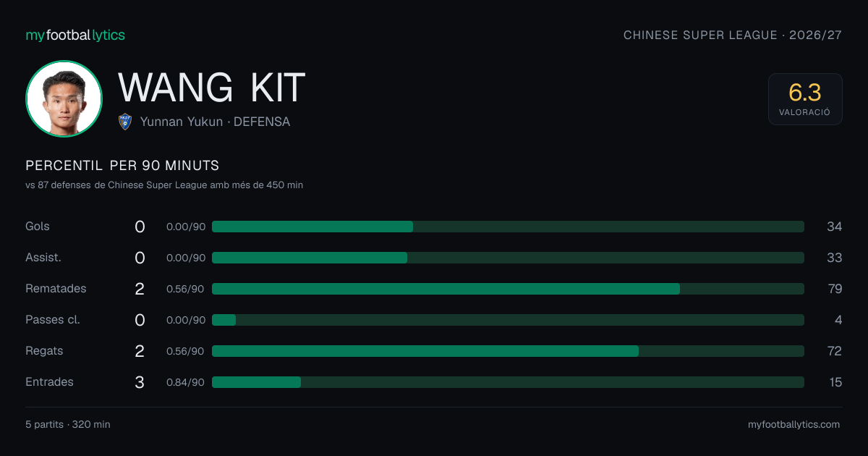The height and width of the screenshot is (456, 868).
Task: Click the 5 partits 320 min footer text
Action: [x=68, y=424]
